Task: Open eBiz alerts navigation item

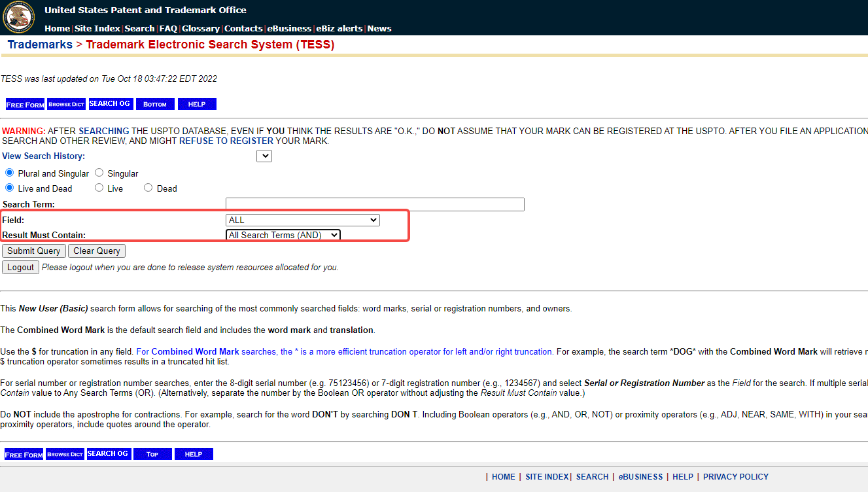Action: coord(339,29)
